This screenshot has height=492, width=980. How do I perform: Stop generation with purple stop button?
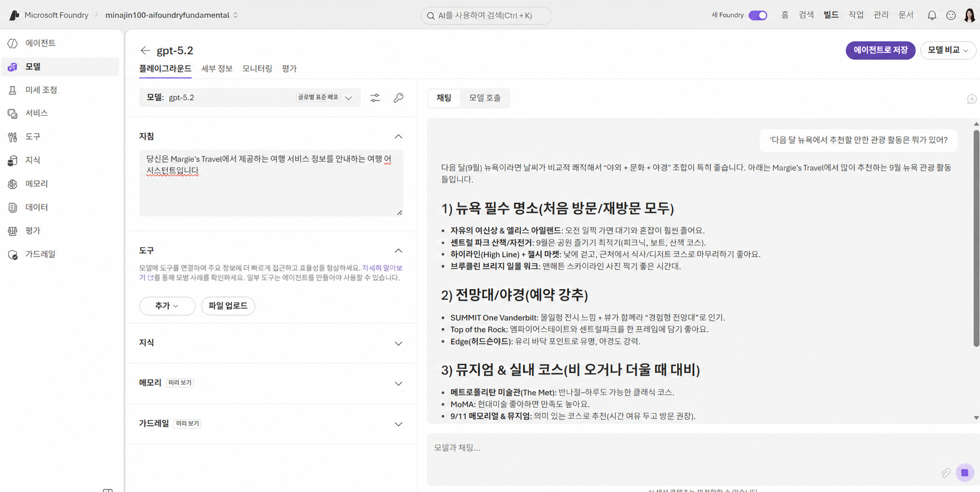click(x=964, y=473)
